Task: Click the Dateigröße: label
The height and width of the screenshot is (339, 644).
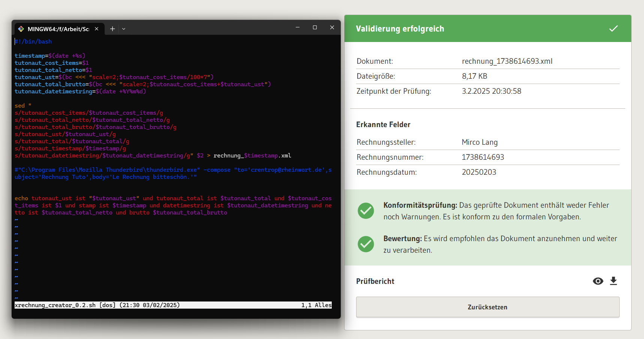Action: point(376,76)
